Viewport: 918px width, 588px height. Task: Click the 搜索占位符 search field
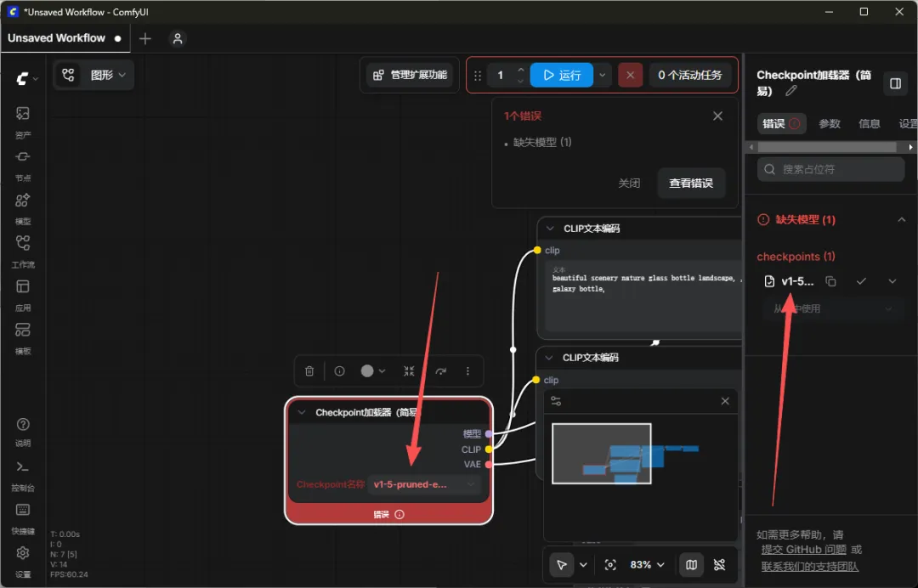tap(830, 169)
